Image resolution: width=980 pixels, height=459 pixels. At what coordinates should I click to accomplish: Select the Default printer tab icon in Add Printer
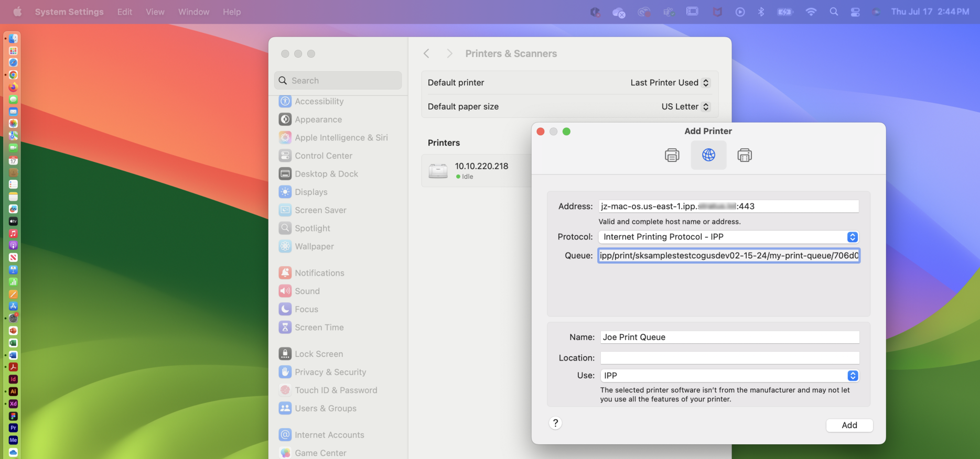(x=672, y=155)
